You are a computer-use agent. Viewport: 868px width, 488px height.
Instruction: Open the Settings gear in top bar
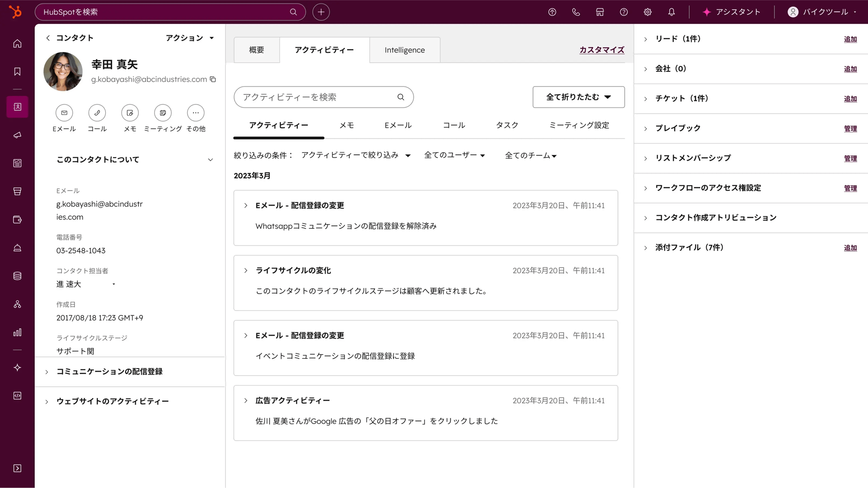pyautogui.click(x=647, y=12)
